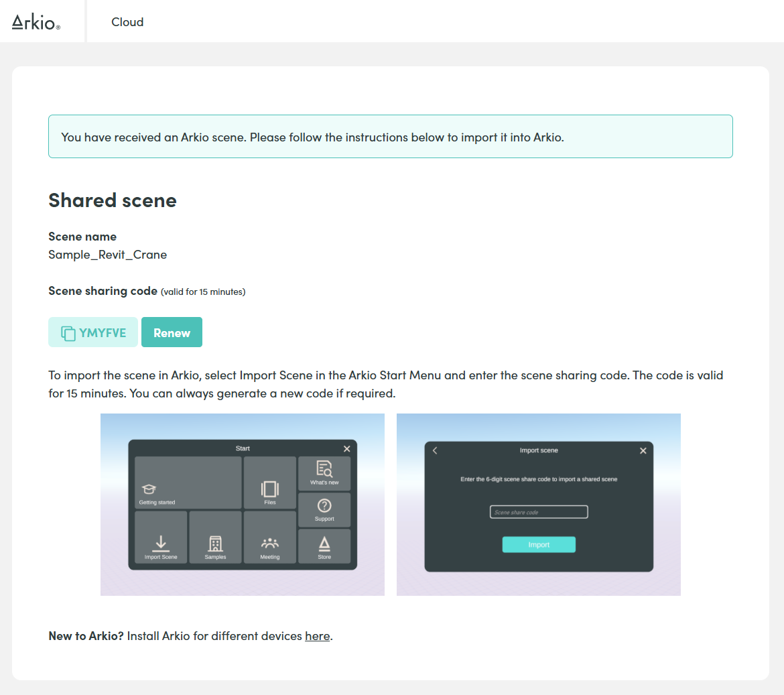Copy the YMYFVE scene sharing code
The image size is (784, 695).
tap(93, 332)
